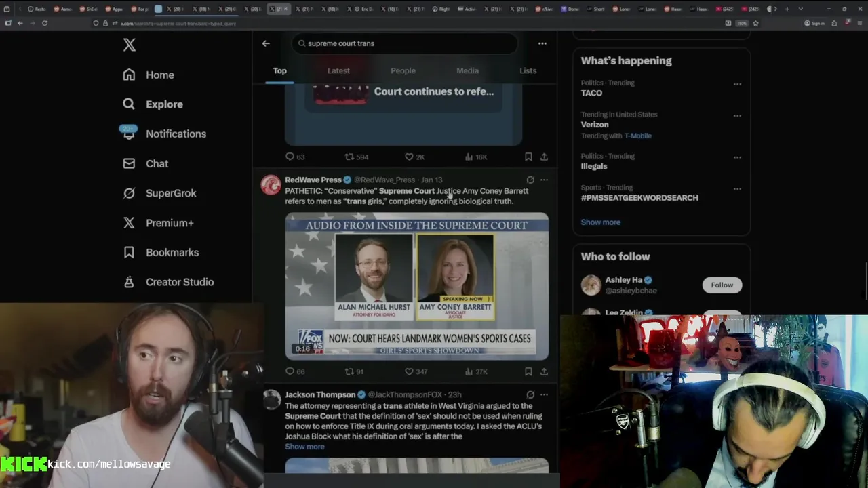Image resolution: width=868 pixels, height=488 pixels.
Task: Click the 150% zoom level indicator
Action: point(743,23)
